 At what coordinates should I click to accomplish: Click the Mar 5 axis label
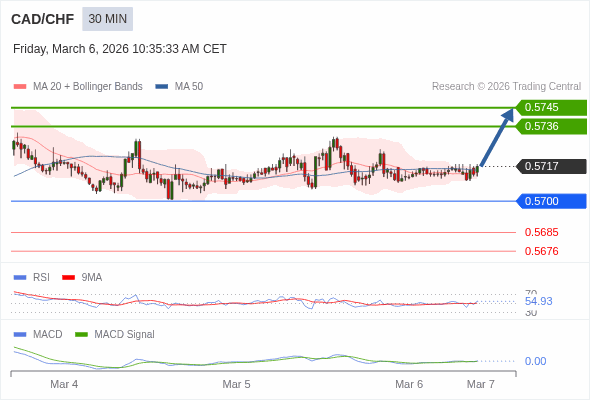(236, 384)
